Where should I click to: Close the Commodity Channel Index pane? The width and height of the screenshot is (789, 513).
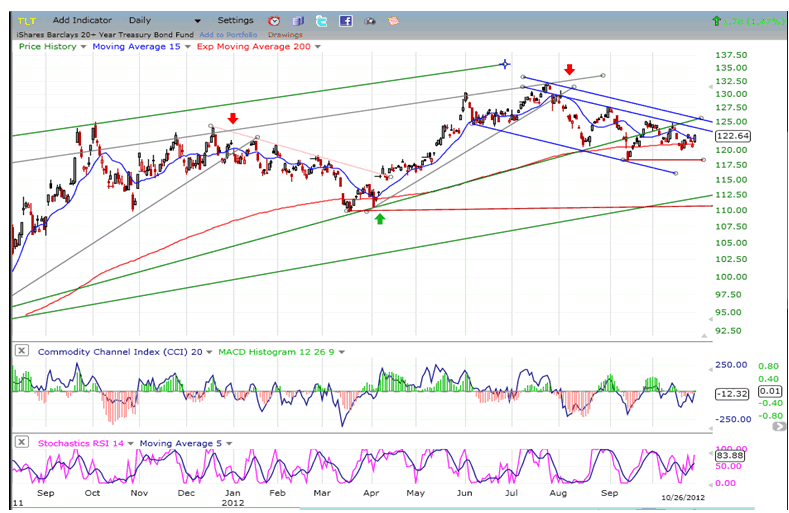click(18, 351)
